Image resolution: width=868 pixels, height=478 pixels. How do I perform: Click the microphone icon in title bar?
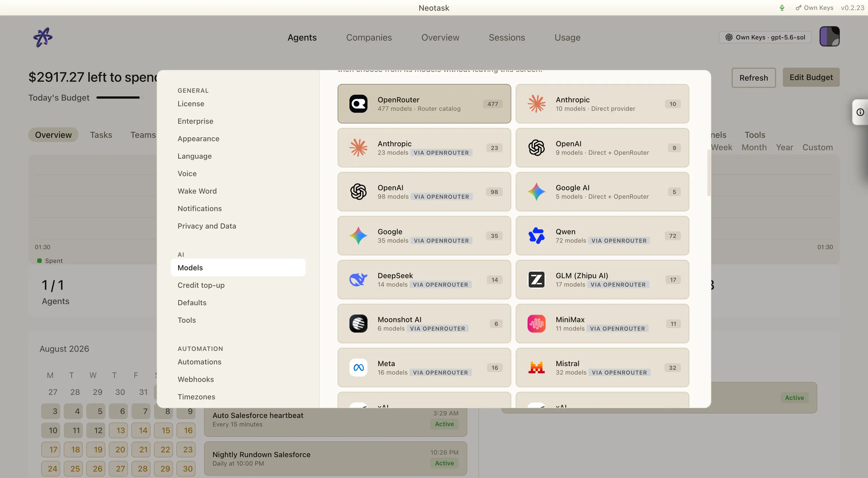[782, 8]
